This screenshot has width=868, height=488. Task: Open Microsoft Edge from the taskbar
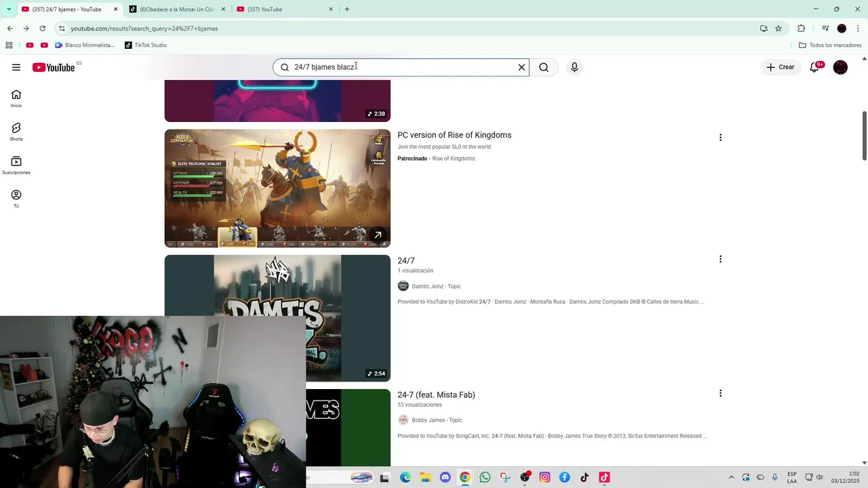(x=406, y=477)
